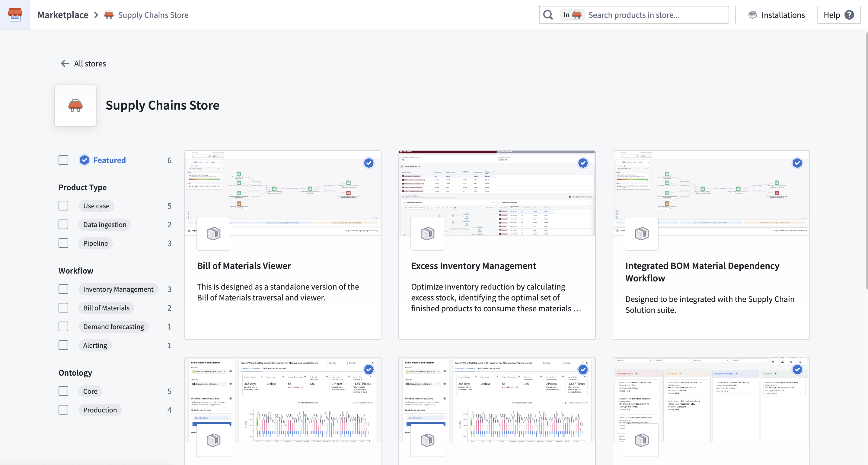Click the magnifying glass search icon
Screen dimensions: 868x465
pos(548,15)
